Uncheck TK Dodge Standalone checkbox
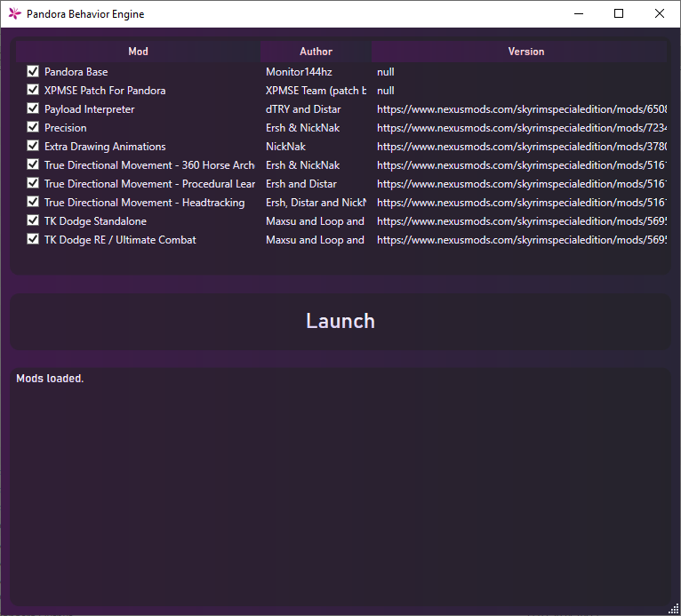This screenshot has height=616, width=681. click(33, 220)
